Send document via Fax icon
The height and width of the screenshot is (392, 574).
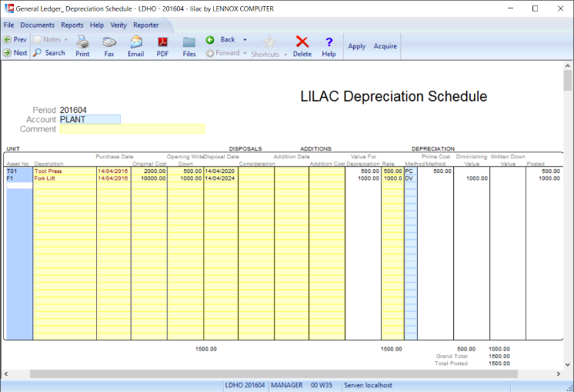pyautogui.click(x=109, y=42)
